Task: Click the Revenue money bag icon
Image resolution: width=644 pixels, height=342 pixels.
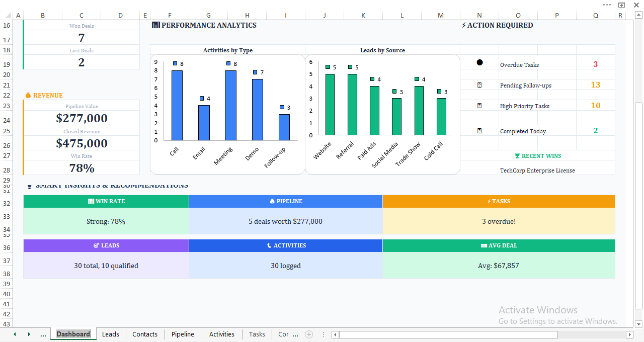Action: (28, 95)
